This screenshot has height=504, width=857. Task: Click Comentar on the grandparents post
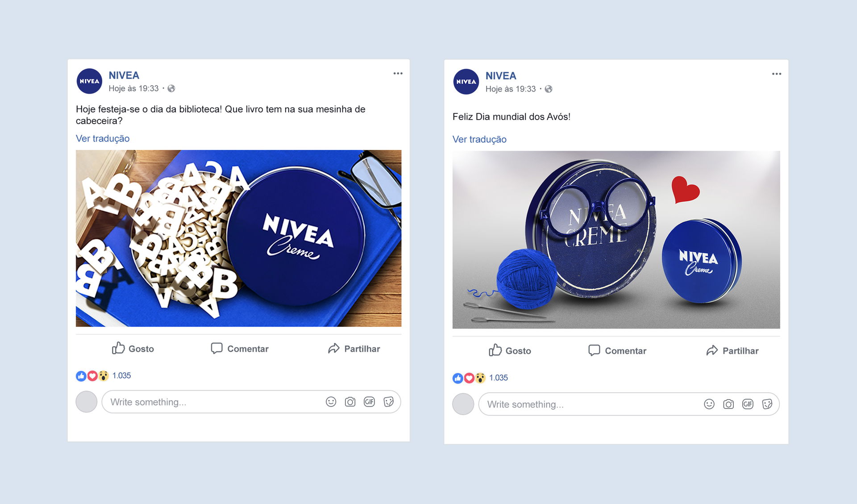click(617, 350)
